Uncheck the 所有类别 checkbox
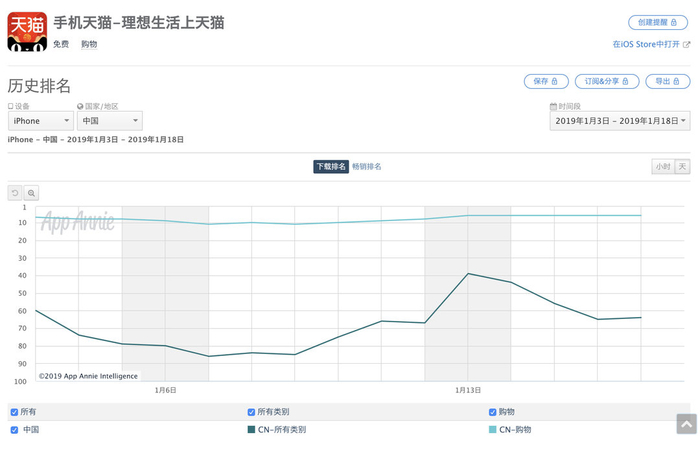 point(251,412)
